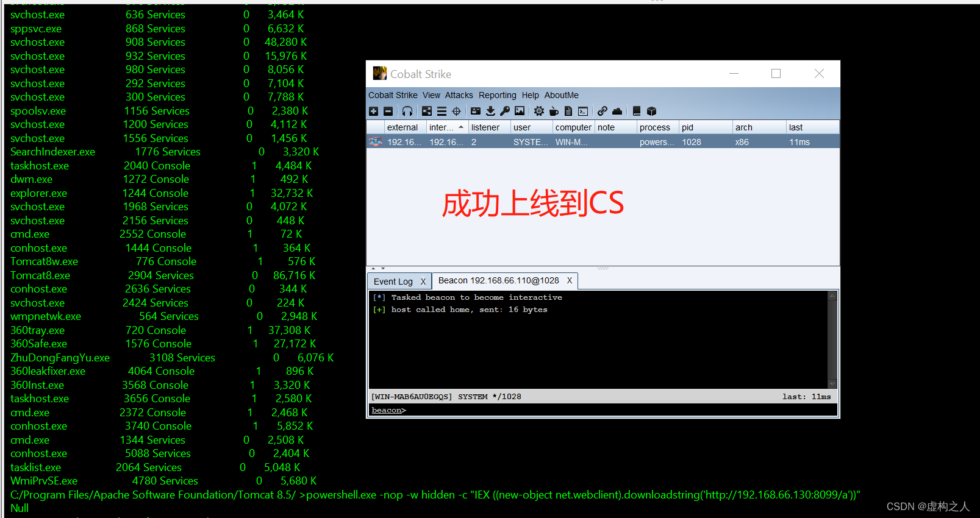Screen dimensions: 980x518
Task: Click the scrollbar down arrow in beacon console
Action: 832,384
